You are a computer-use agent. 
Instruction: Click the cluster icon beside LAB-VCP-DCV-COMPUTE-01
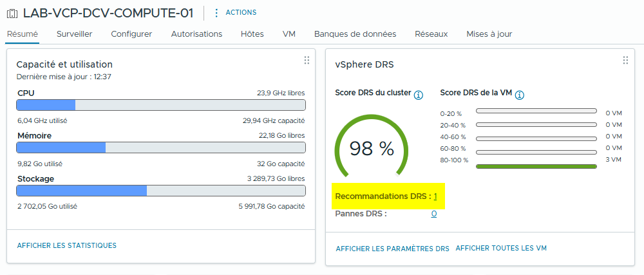(12, 13)
